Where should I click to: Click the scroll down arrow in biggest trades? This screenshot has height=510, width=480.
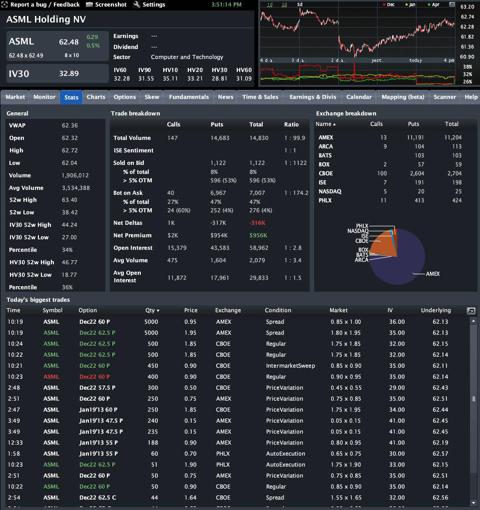473,503
